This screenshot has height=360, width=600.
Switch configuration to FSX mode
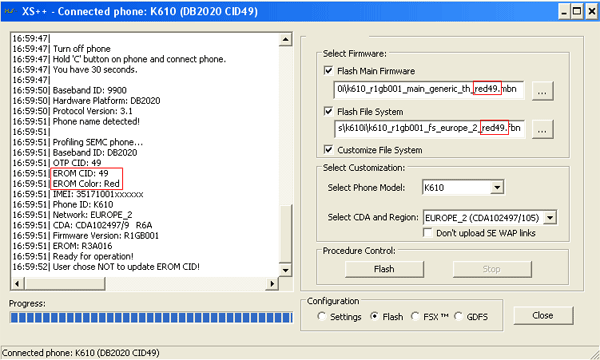pyautogui.click(x=415, y=316)
